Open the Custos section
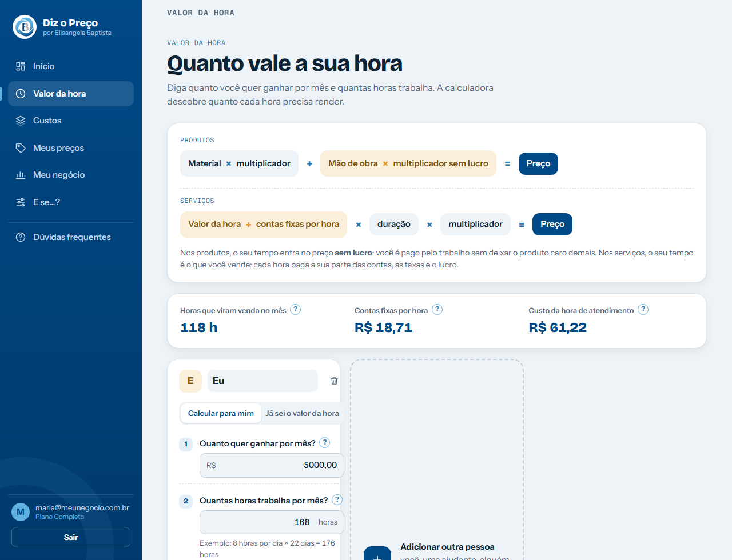This screenshot has width=732, height=560. [71, 121]
